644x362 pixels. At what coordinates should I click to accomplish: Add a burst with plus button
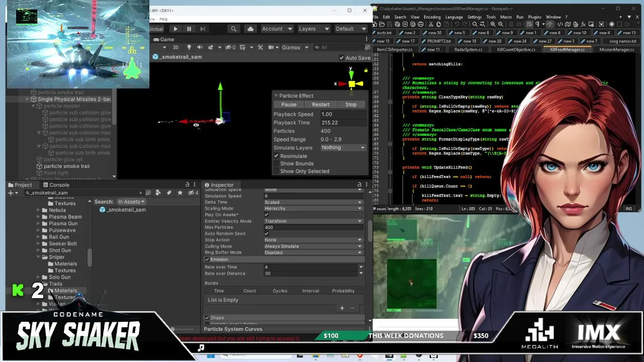342,308
